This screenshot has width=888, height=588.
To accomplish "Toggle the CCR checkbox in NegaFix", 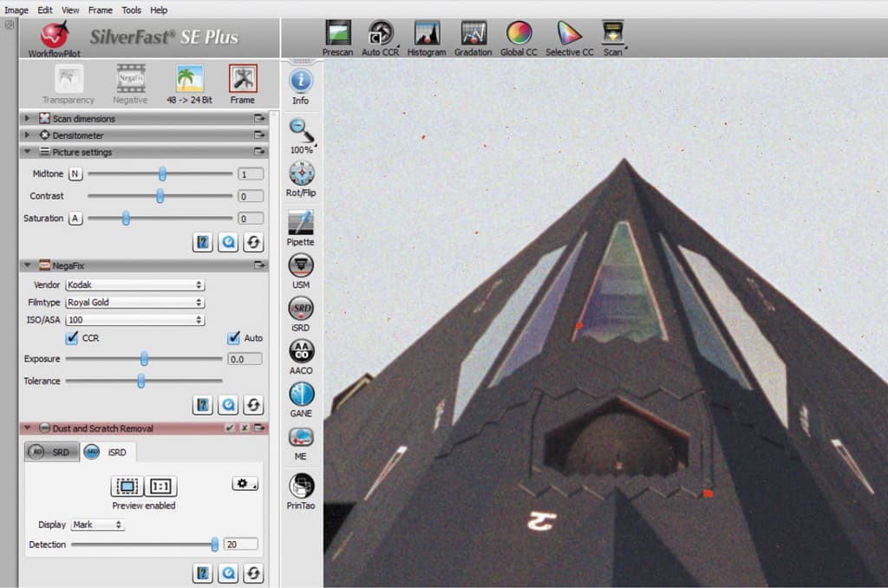I will (72, 337).
